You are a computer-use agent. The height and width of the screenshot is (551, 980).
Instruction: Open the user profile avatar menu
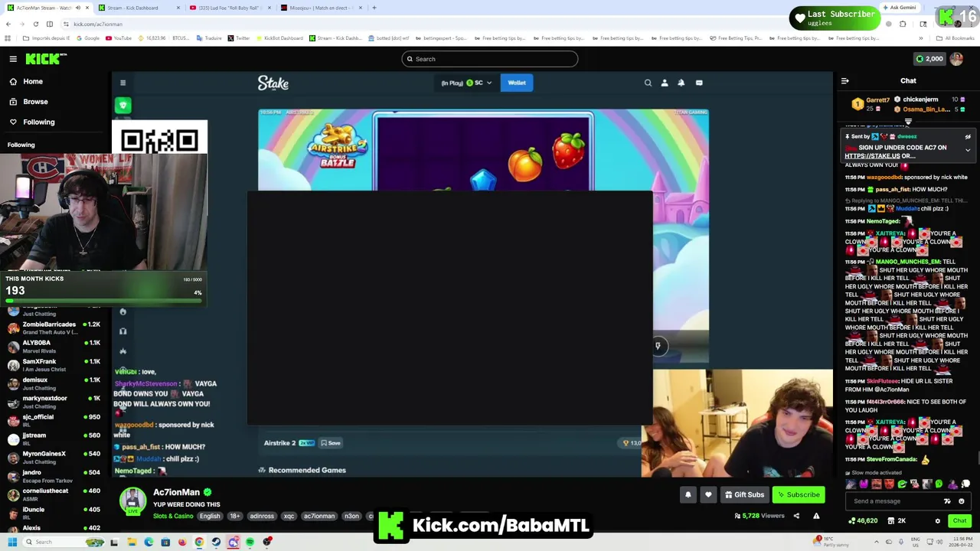[x=956, y=59]
